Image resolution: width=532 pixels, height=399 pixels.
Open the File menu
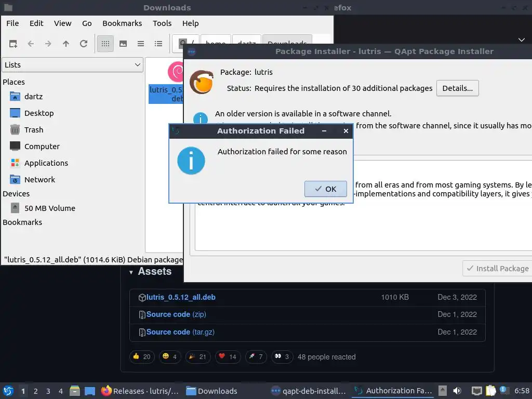coord(12,23)
